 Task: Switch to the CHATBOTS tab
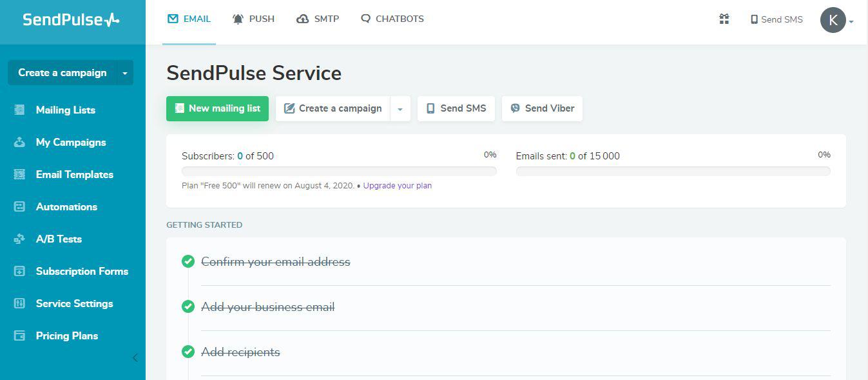point(392,19)
